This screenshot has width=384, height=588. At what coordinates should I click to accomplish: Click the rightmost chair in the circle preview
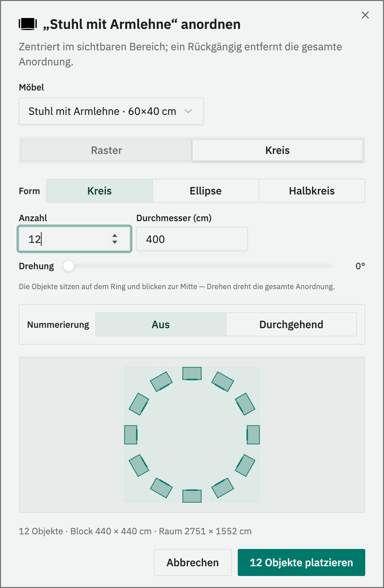click(253, 435)
